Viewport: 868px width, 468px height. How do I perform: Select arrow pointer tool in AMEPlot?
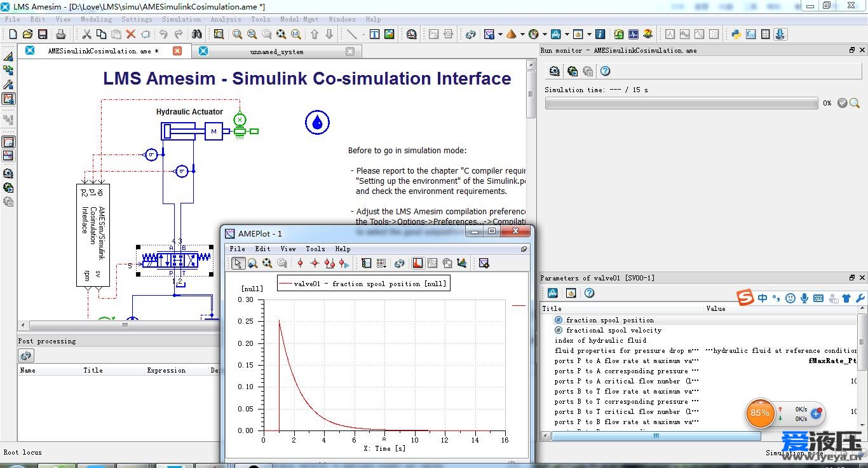238,263
